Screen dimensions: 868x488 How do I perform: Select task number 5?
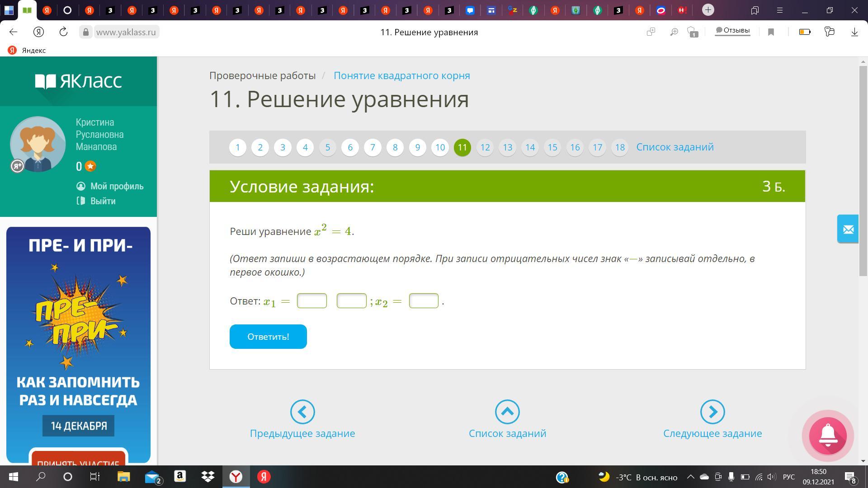click(328, 147)
